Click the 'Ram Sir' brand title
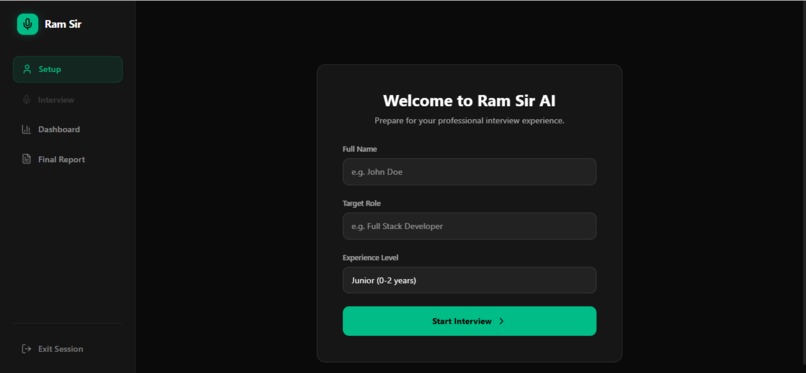The height and width of the screenshot is (373, 806). tap(63, 24)
